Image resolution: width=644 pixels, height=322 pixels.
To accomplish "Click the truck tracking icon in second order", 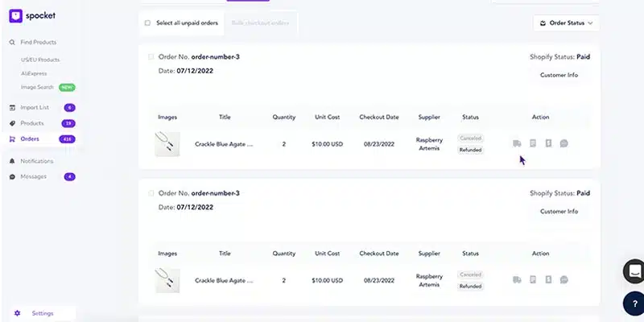I will (517, 279).
